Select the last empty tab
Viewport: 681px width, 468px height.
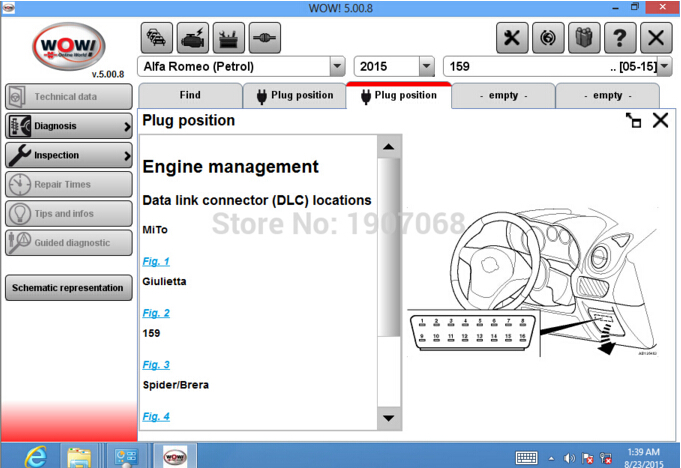point(608,95)
